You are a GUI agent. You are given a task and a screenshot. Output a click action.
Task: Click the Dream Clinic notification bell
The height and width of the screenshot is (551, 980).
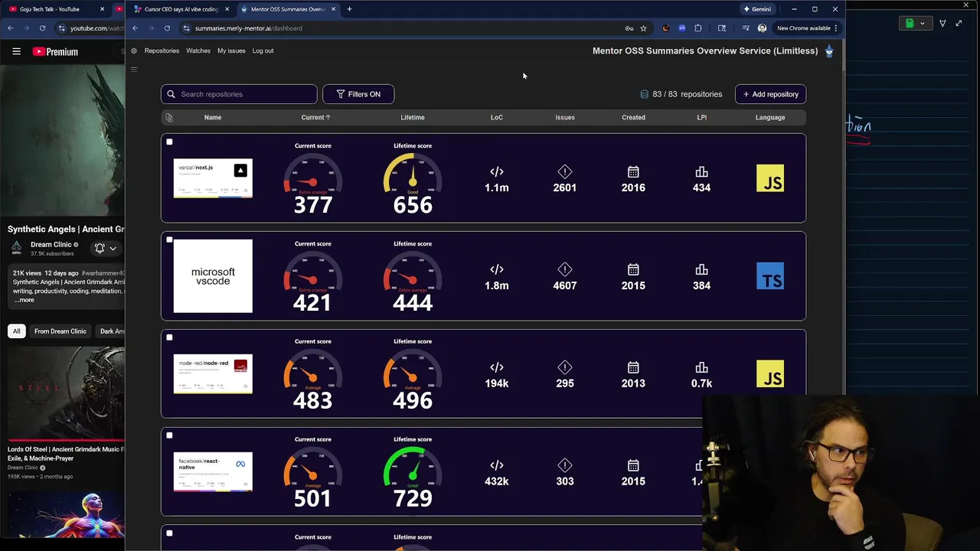click(x=100, y=248)
